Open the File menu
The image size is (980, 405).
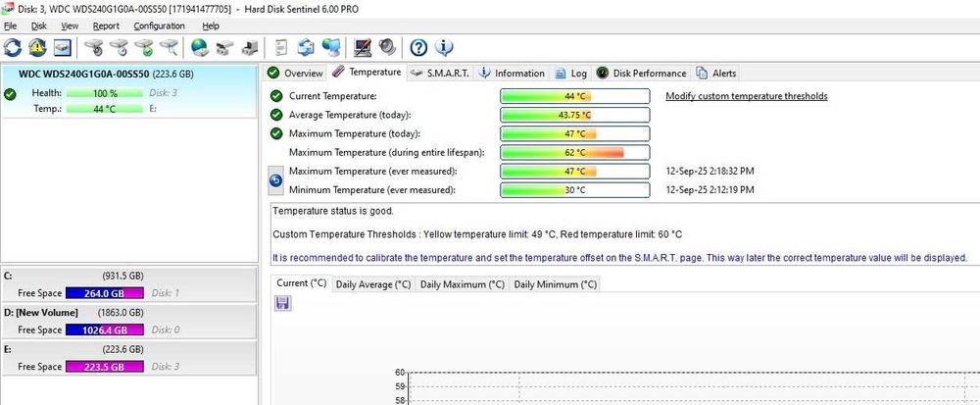point(10,25)
